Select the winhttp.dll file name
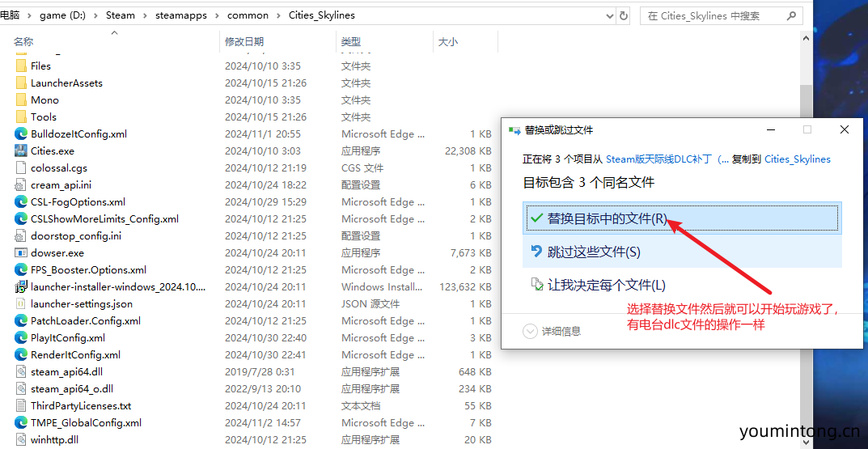Viewport: 868px width, 449px height. tap(54, 439)
